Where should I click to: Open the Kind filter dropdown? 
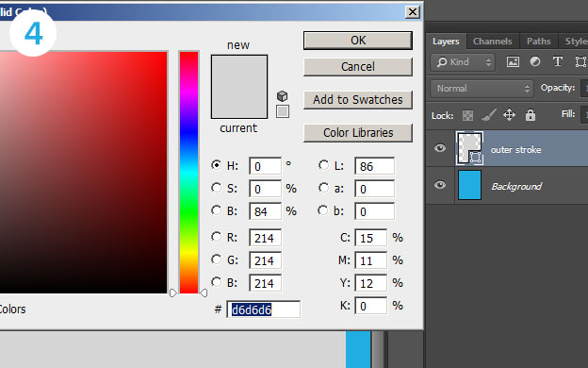click(463, 62)
